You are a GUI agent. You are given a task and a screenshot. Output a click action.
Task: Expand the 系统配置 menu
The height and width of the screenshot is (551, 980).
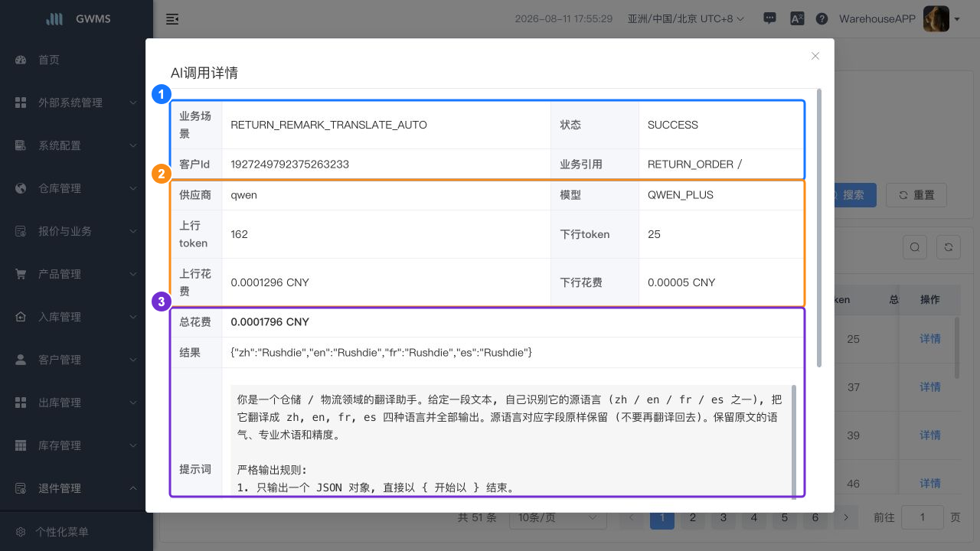coord(77,145)
